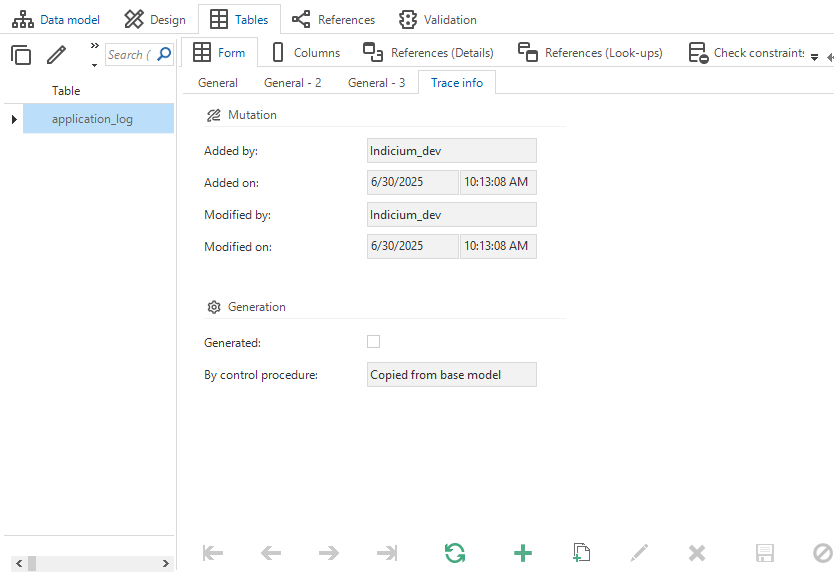The width and height of the screenshot is (834, 575).
Task: Select the Tables tab
Action: pos(239,20)
